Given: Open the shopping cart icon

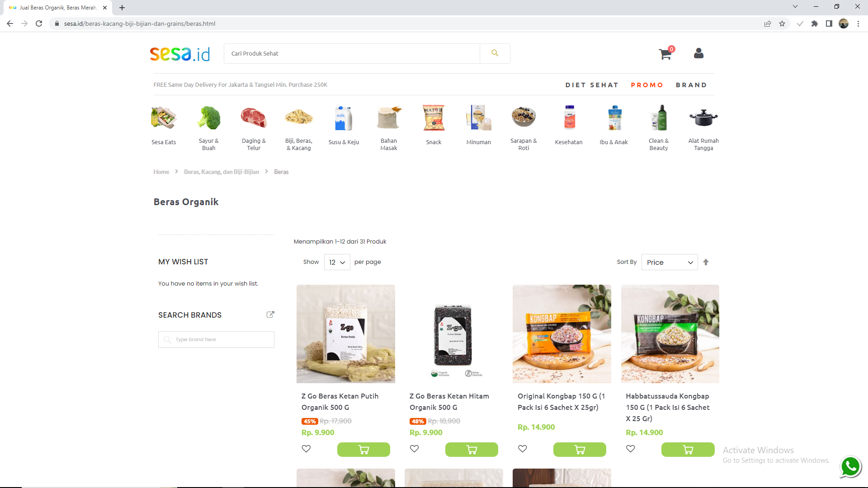Looking at the screenshot, I should (x=665, y=54).
